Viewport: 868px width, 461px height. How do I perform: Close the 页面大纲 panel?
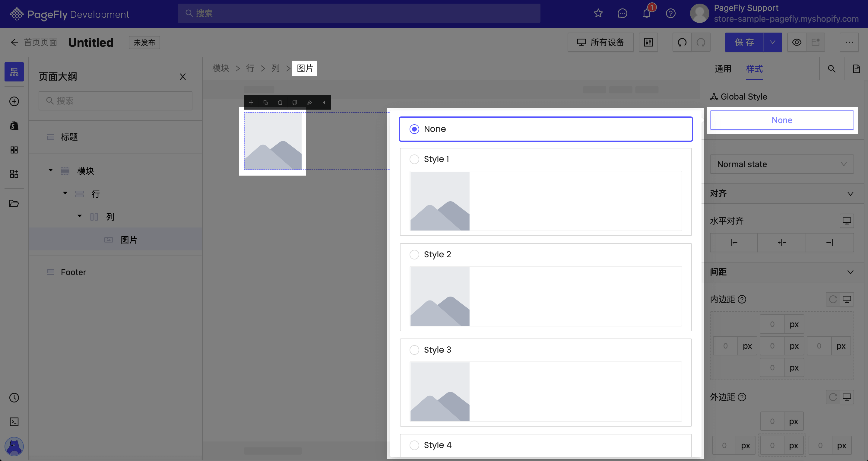pyautogui.click(x=183, y=77)
